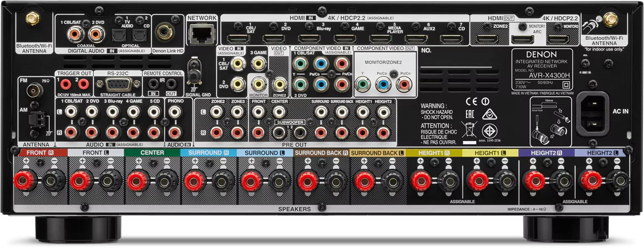Click the HDMI IN 7 CD port
This screenshot has height=248, width=644.
tap(449, 39)
